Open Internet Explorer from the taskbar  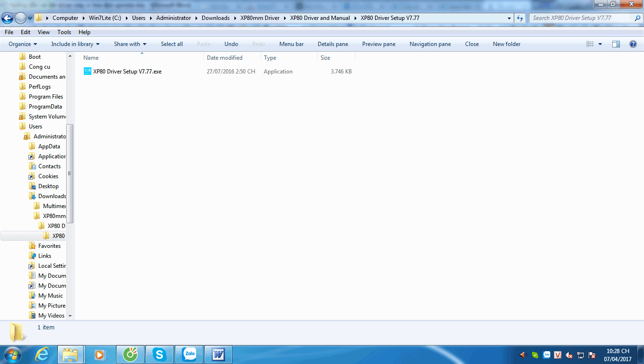point(42,354)
